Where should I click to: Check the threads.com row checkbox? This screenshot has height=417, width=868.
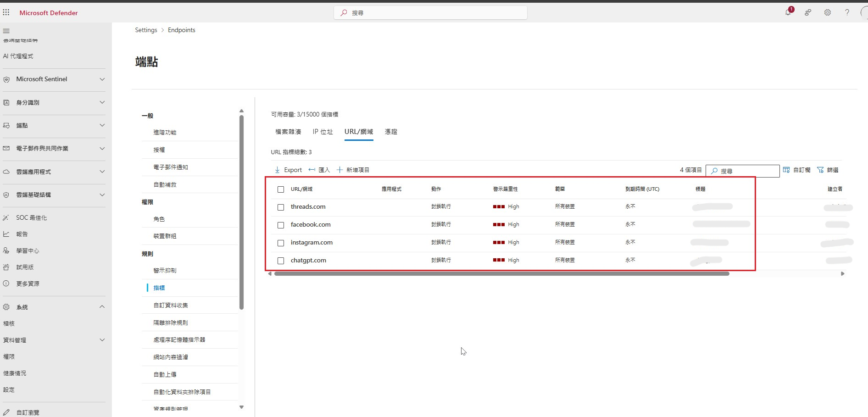(281, 207)
